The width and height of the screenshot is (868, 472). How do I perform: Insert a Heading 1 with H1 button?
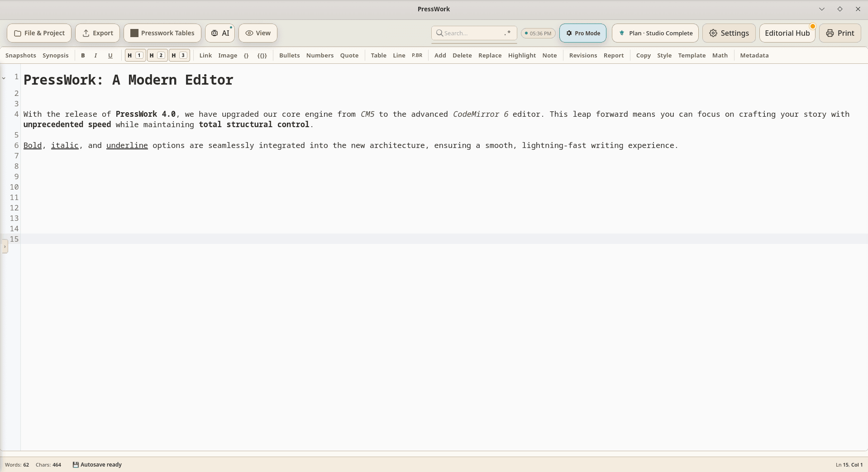pos(135,55)
